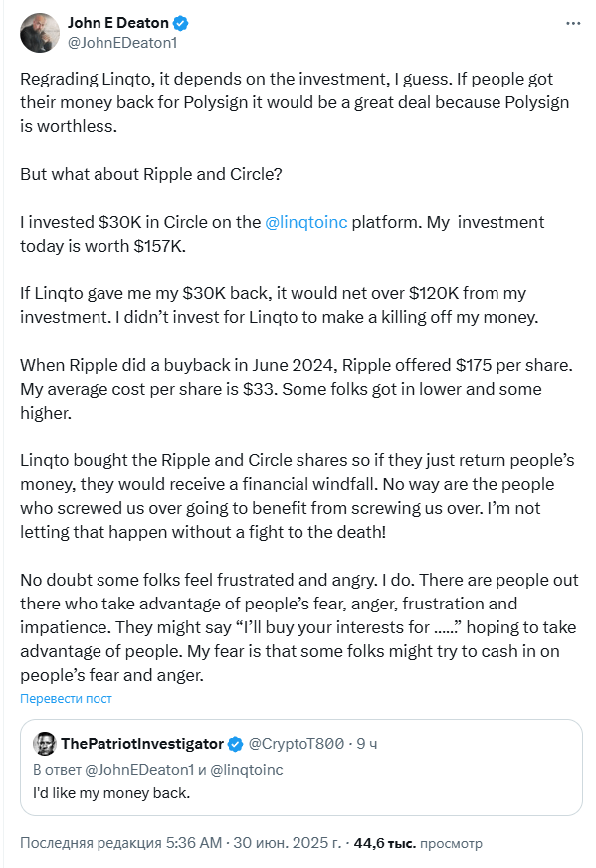Click John E Deaton's profile avatar

[x=40, y=33]
